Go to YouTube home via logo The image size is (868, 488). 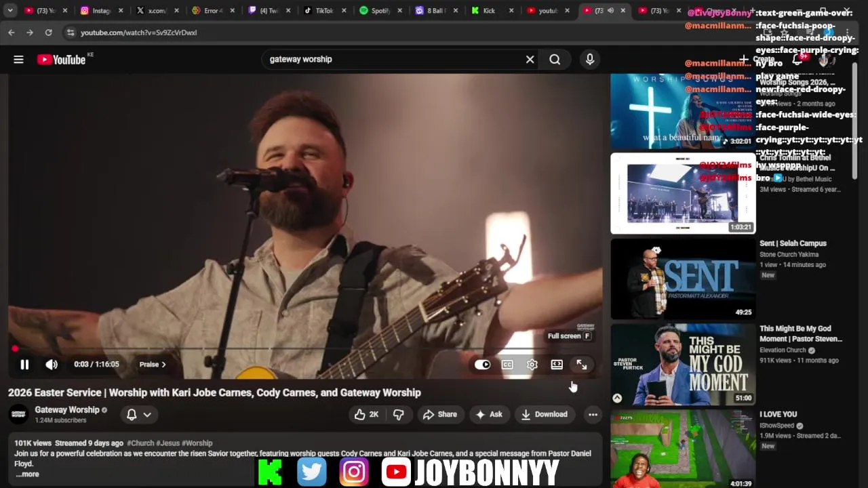pyautogui.click(x=61, y=60)
